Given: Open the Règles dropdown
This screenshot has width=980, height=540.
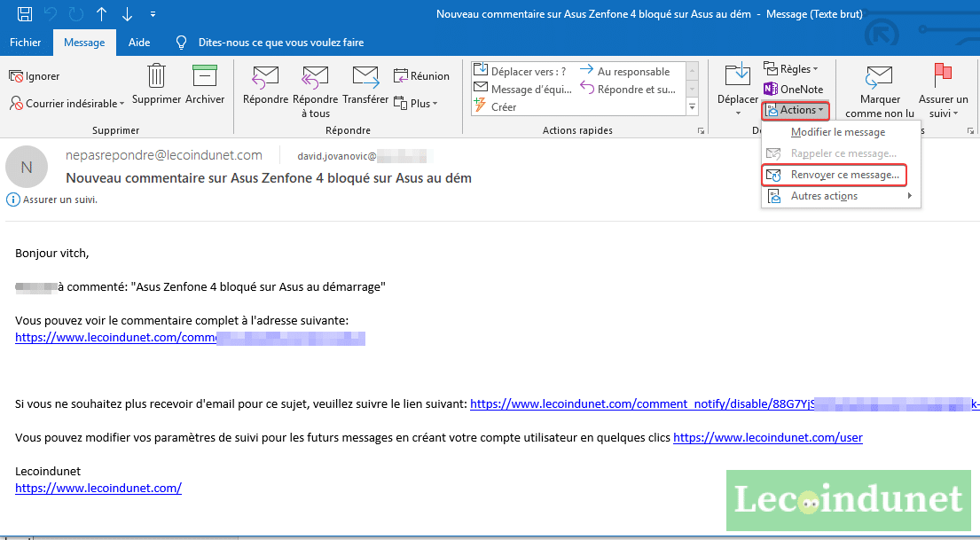Looking at the screenshot, I should click(790, 69).
